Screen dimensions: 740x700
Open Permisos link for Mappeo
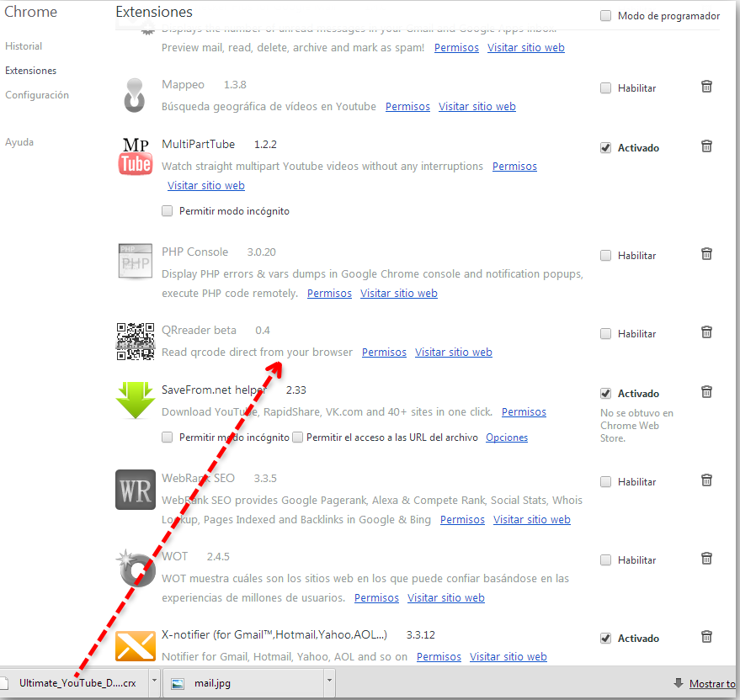[x=407, y=107]
